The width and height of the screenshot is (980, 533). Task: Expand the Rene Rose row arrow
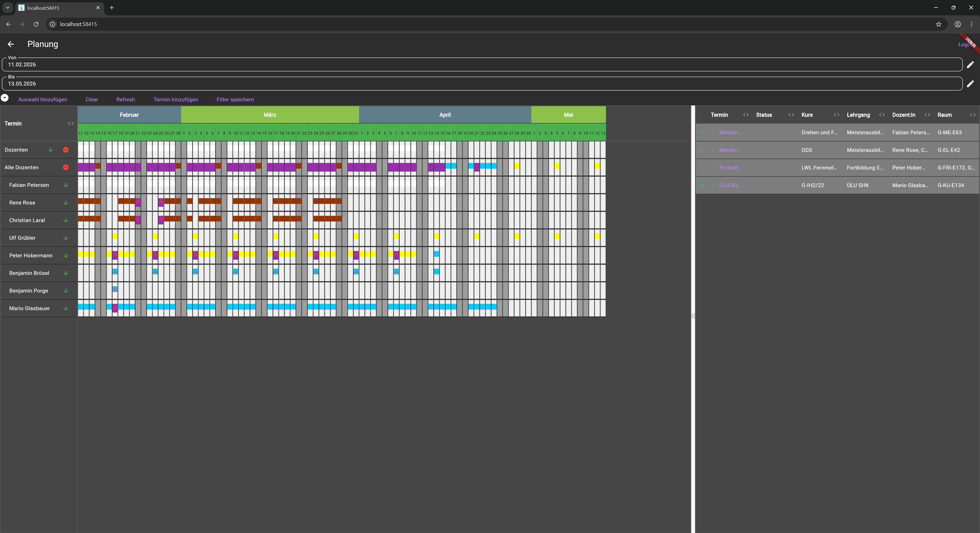point(66,203)
